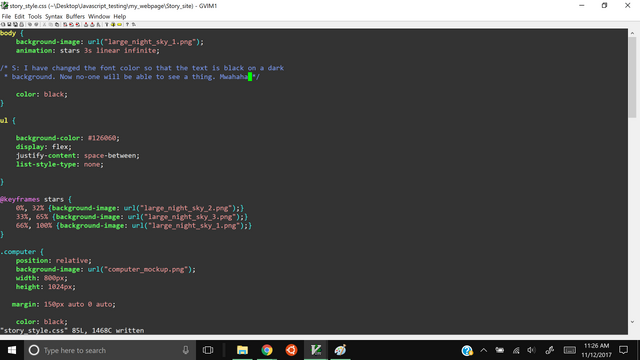Click the Save session toolbar icon
640x360 pixels.
(92, 24)
